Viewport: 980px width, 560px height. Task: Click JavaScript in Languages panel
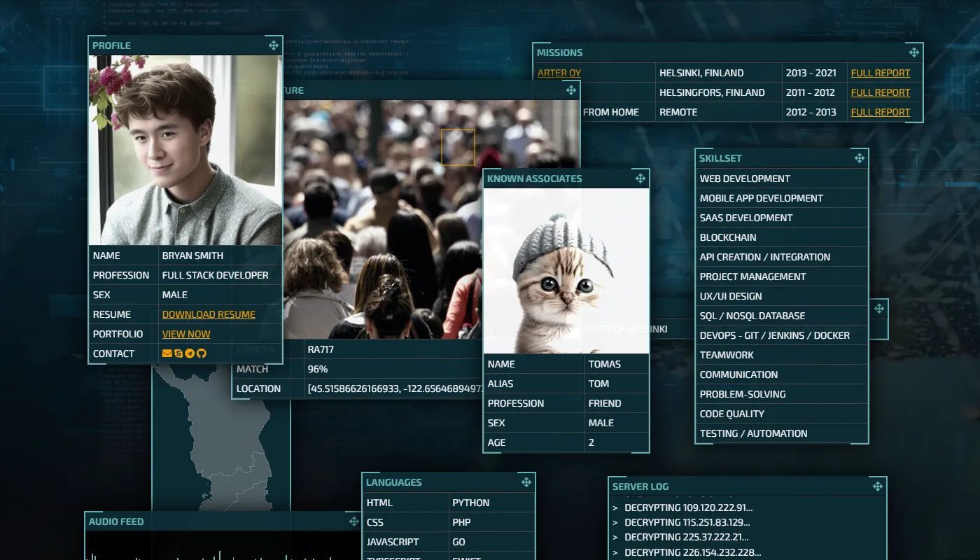tap(393, 542)
